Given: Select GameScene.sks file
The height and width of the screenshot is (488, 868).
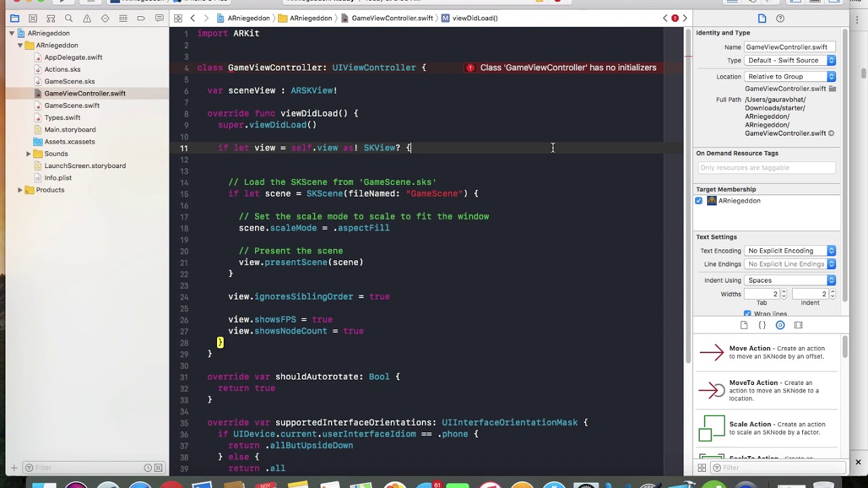Looking at the screenshot, I should tap(69, 81).
